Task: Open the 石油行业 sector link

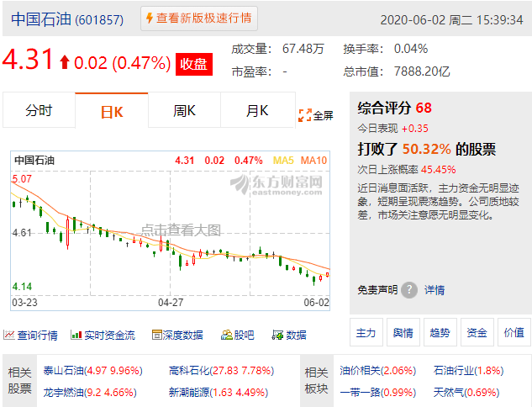Action: point(468,370)
